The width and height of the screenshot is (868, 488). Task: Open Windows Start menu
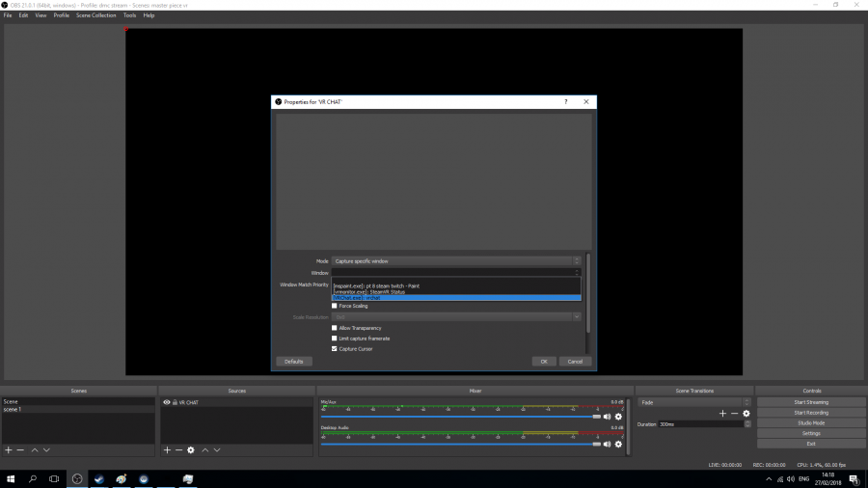tap(11, 479)
